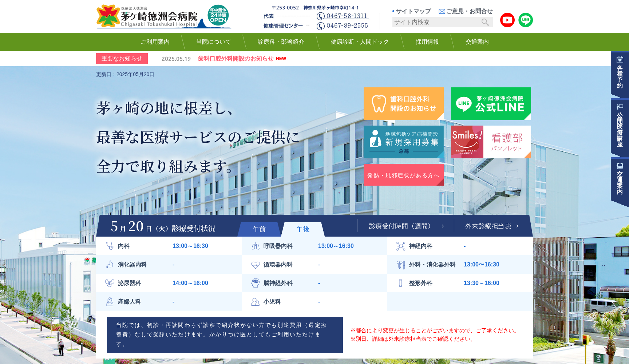Screen dimensions: 629x364
Task: Click the 各種予約 calendar side tab
Action: point(620,74)
